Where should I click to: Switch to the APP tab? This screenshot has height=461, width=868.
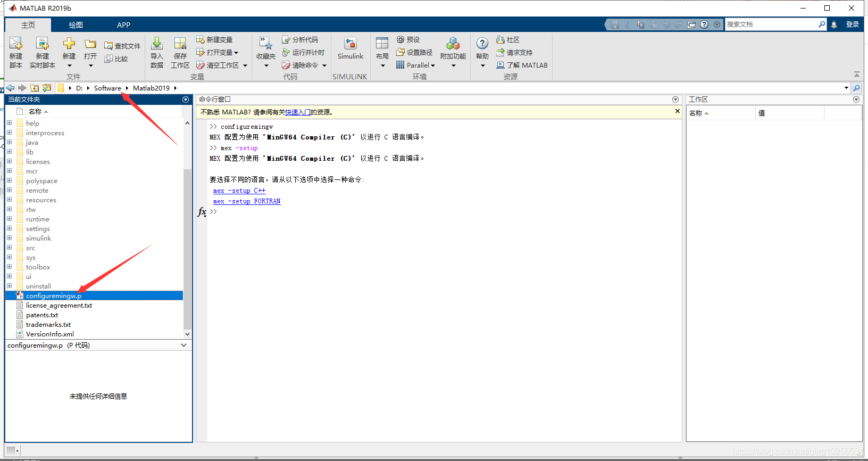123,25
